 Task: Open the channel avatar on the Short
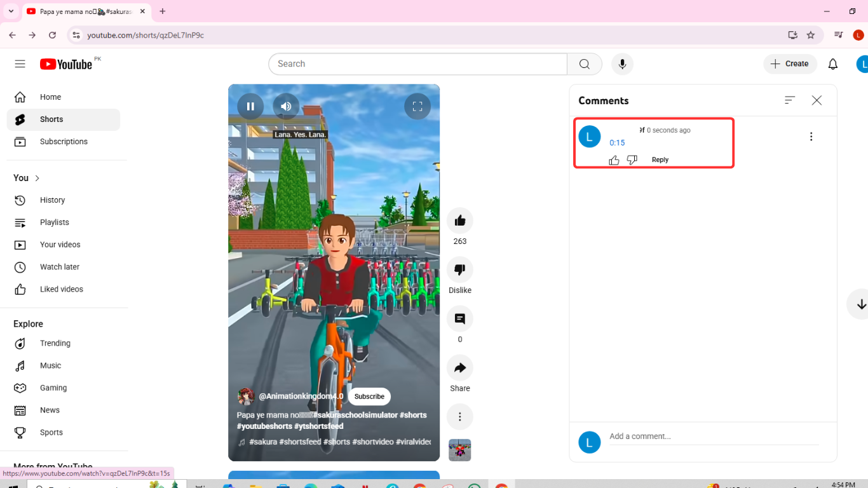coord(246,396)
